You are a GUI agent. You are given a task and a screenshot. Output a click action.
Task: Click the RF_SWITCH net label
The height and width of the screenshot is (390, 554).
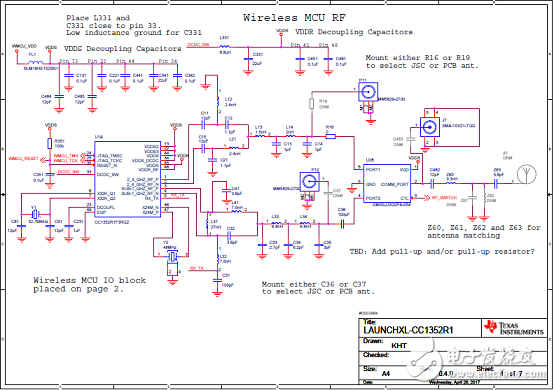444,197
